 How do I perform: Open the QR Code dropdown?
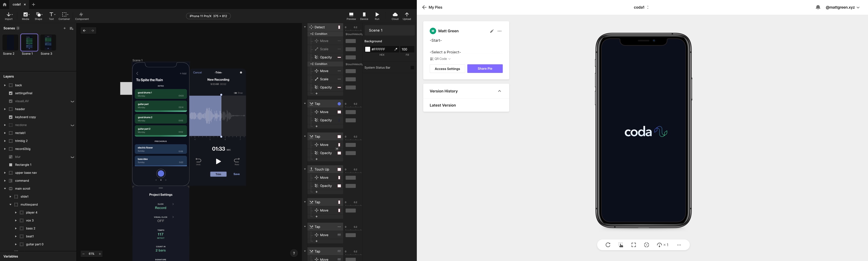point(441,59)
